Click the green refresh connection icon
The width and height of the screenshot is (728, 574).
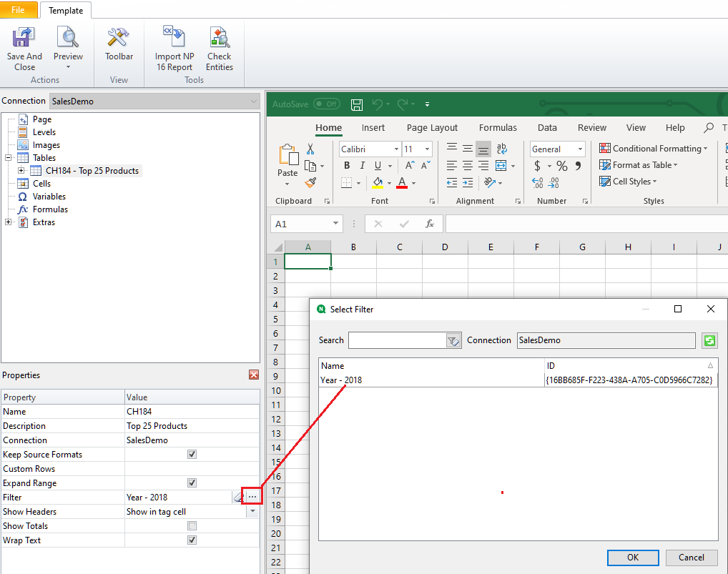(x=709, y=340)
